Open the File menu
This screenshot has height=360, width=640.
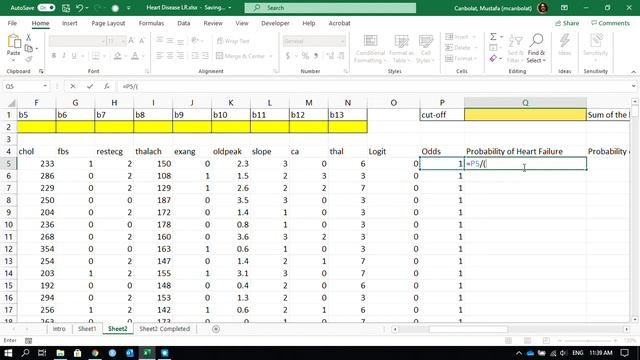click(x=12, y=23)
